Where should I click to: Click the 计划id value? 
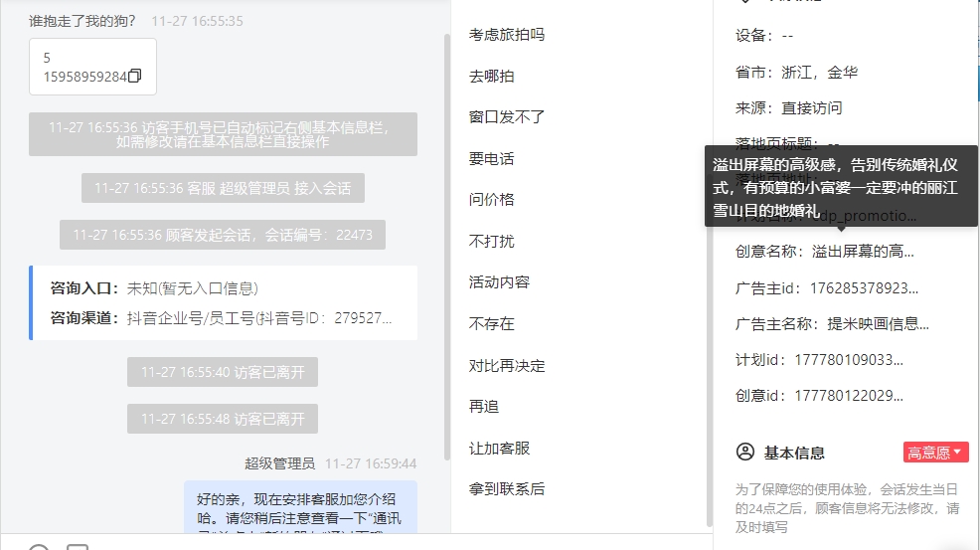[x=849, y=360]
